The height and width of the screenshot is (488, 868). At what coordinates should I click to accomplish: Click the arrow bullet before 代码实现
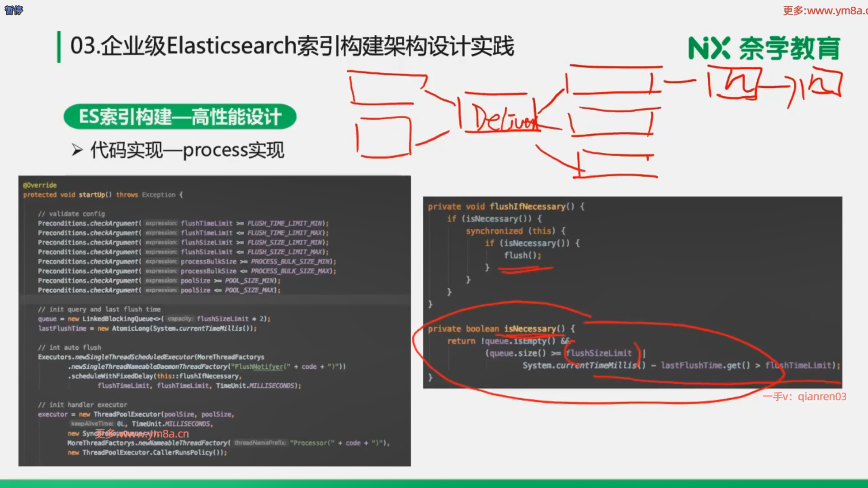tap(77, 150)
